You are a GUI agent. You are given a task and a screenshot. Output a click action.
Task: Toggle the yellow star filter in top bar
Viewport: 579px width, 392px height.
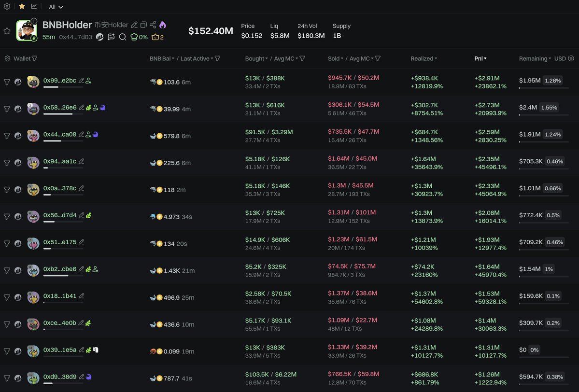tap(22, 7)
